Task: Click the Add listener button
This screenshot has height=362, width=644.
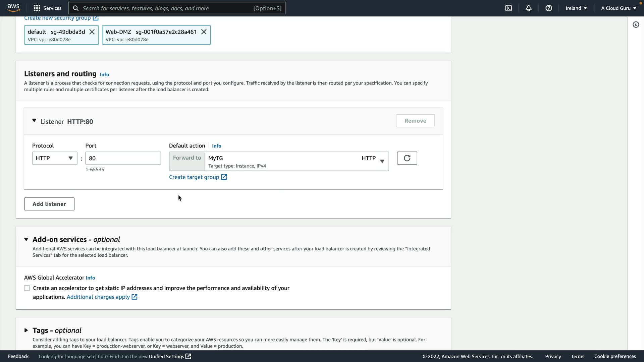Action: tap(49, 204)
